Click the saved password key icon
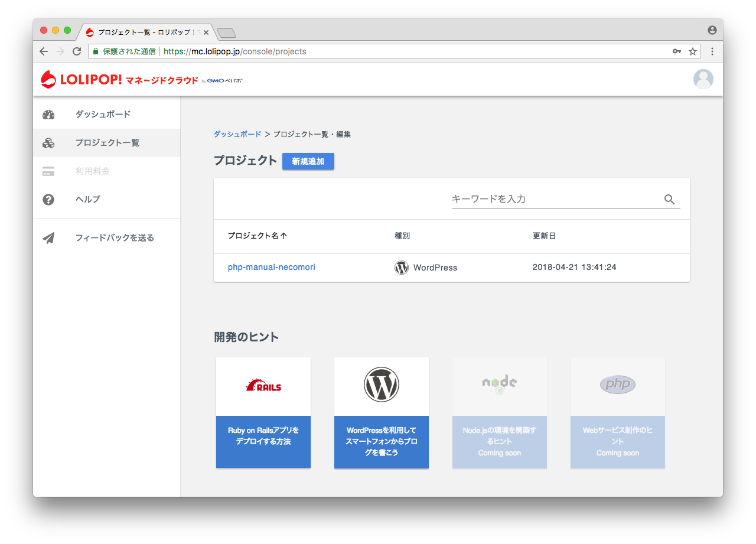This screenshot has width=756, height=544. [x=677, y=51]
